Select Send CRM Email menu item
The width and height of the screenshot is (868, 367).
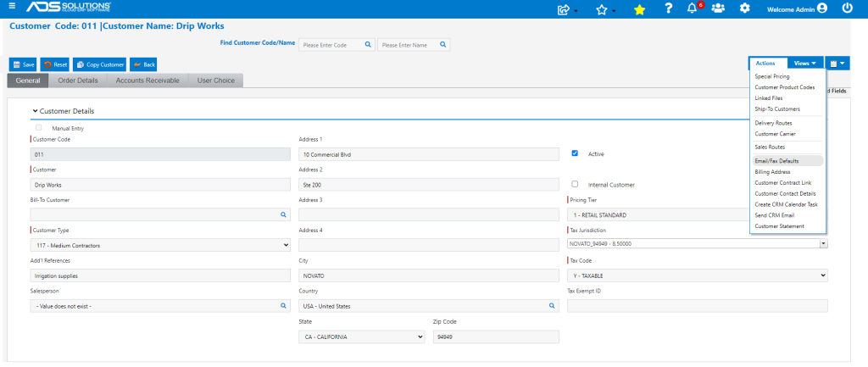pos(775,215)
